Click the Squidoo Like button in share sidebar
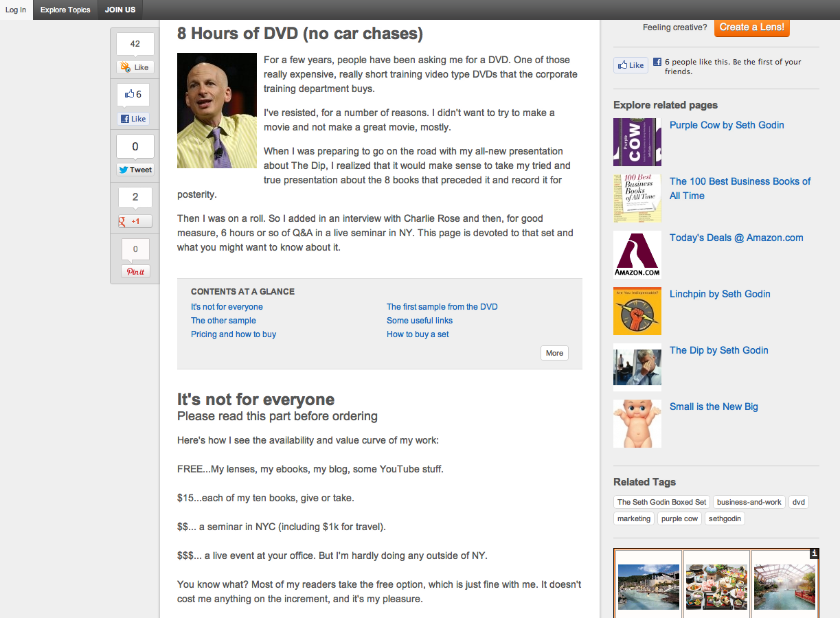840x618 pixels. click(x=135, y=67)
